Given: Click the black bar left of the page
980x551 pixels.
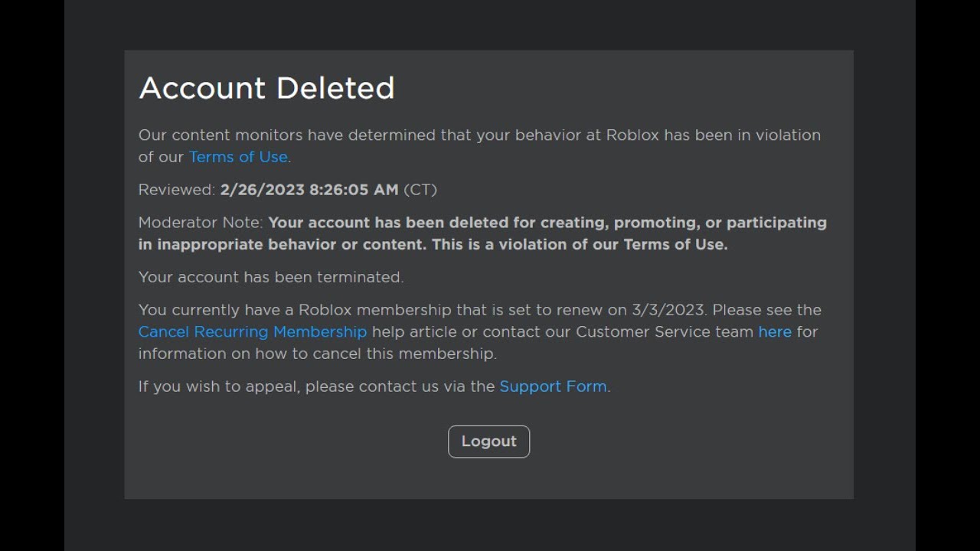Looking at the screenshot, I should coord(31,275).
